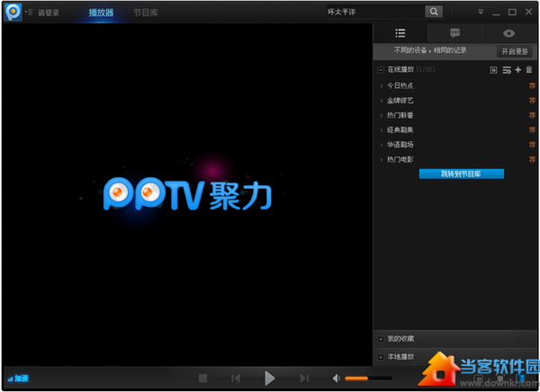
Task: Click the 不同的设备,相同的记录 banner text
Action: [x=430, y=50]
